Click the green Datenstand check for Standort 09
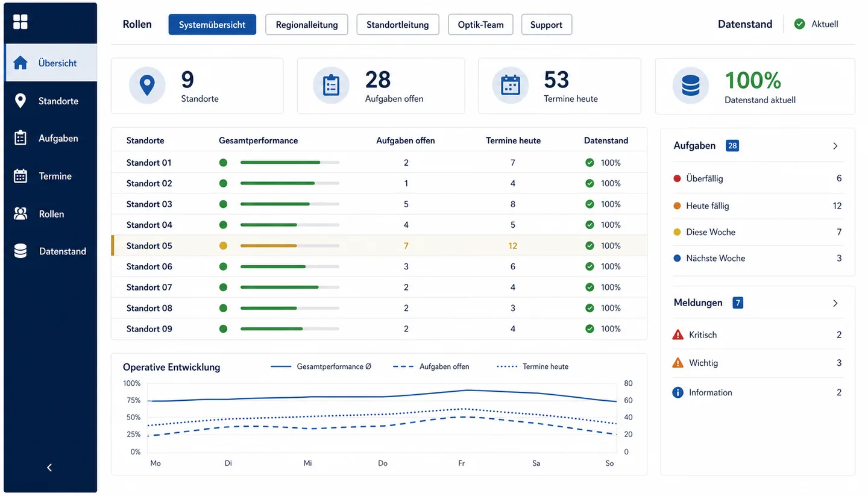868x496 pixels. tap(590, 329)
